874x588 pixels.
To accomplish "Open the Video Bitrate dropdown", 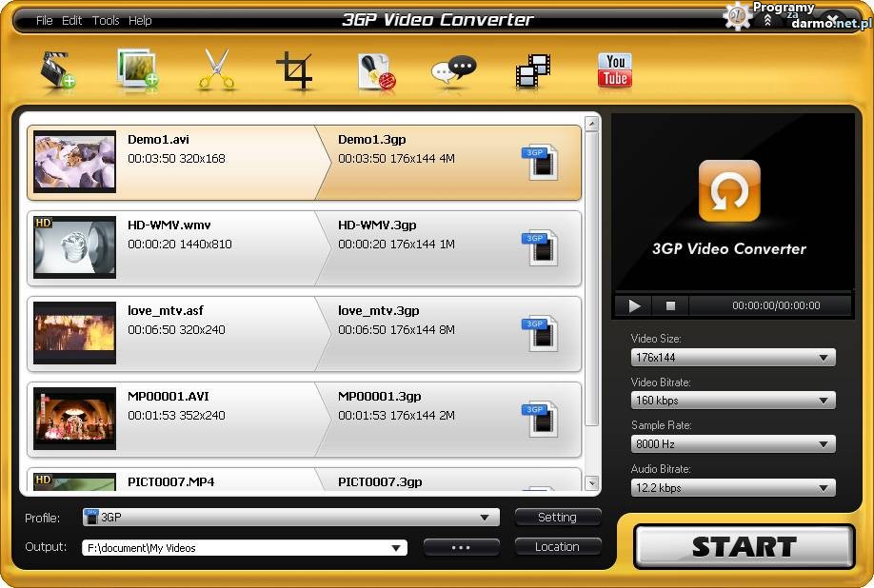I will tap(733, 401).
